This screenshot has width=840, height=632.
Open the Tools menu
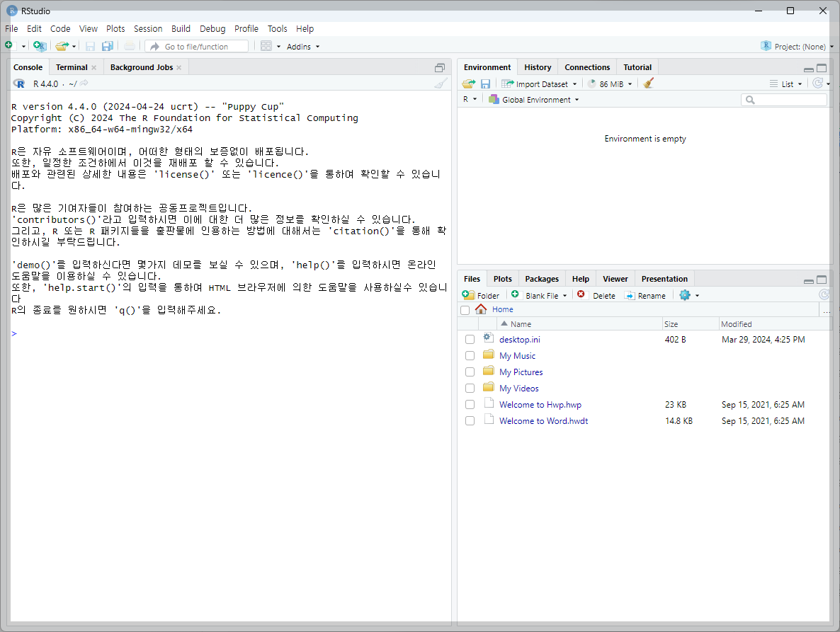tap(278, 29)
